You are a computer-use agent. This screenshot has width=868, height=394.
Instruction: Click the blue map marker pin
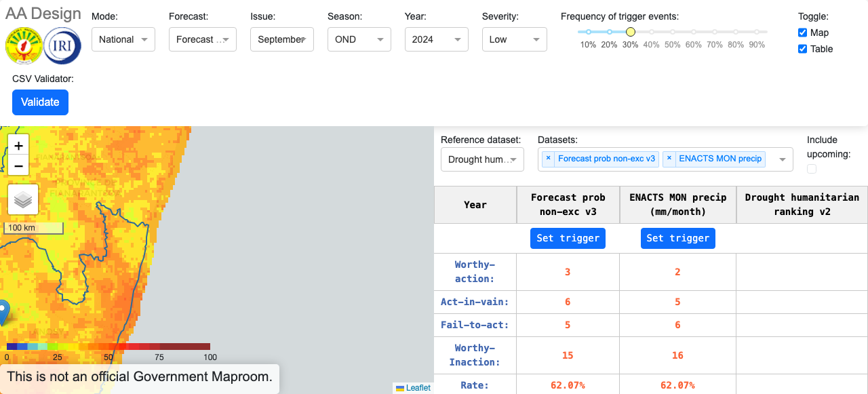click(x=4, y=309)
